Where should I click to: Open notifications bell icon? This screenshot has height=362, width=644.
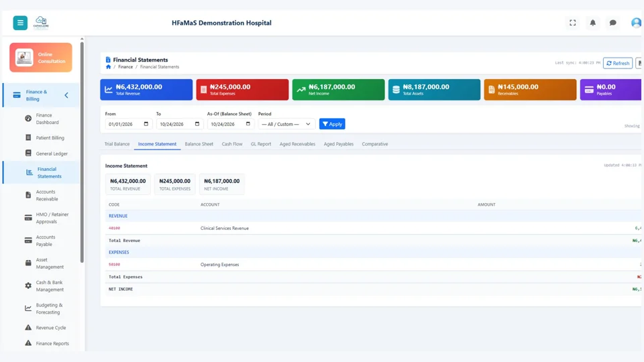592,23
